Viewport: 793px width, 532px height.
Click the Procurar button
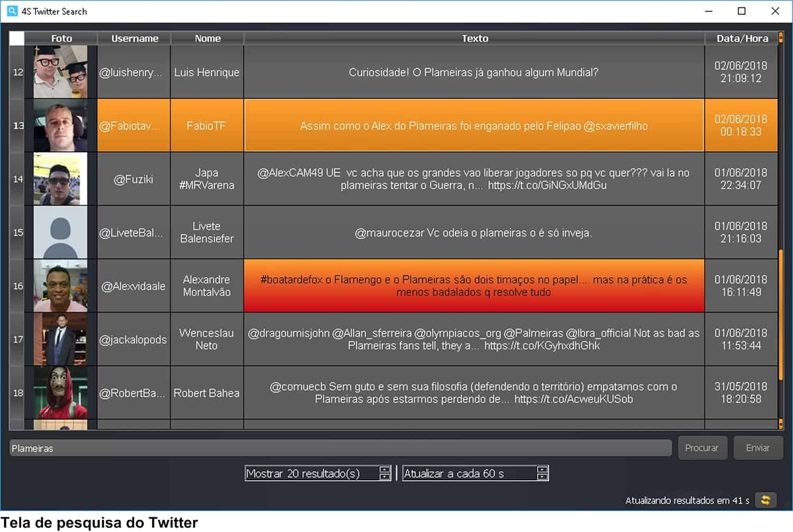[702, 448]
